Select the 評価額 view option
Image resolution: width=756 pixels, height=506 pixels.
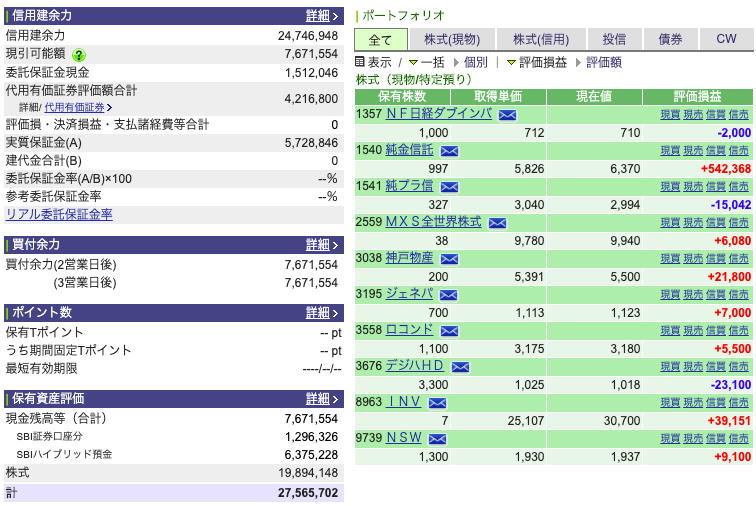click(604, 62)
